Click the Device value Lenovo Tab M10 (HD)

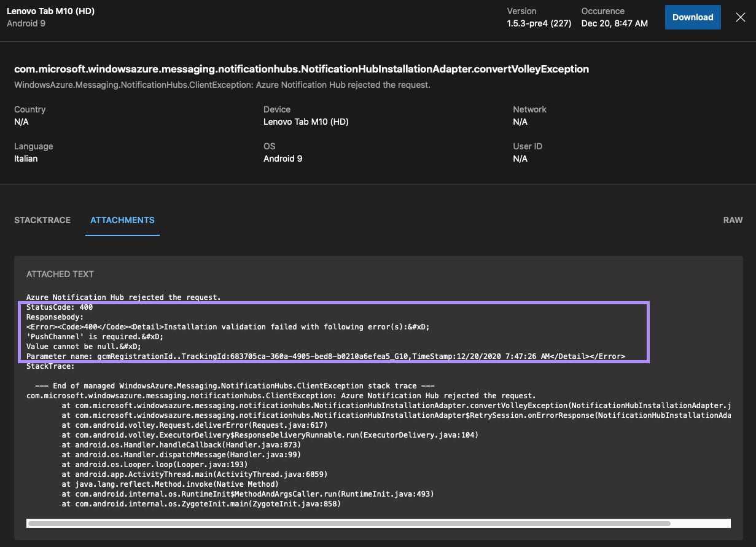click(305, 122)
